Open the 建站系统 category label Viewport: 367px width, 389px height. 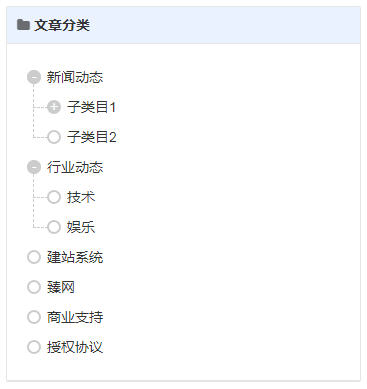[75, 257]
